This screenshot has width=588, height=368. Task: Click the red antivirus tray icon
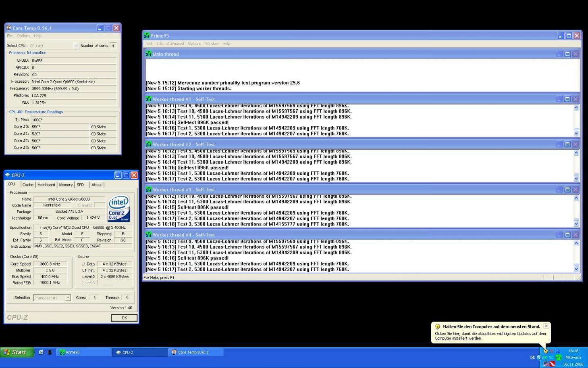[x=552, y=364]
